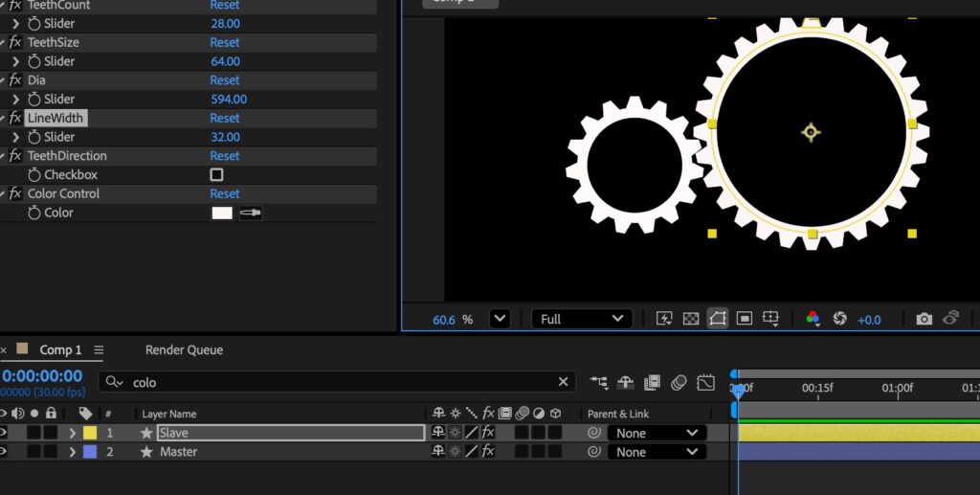The width and height of the screenshot is (980, 495).
Task: Click the white Color Control swatch
Action: (x=222, y=213)
